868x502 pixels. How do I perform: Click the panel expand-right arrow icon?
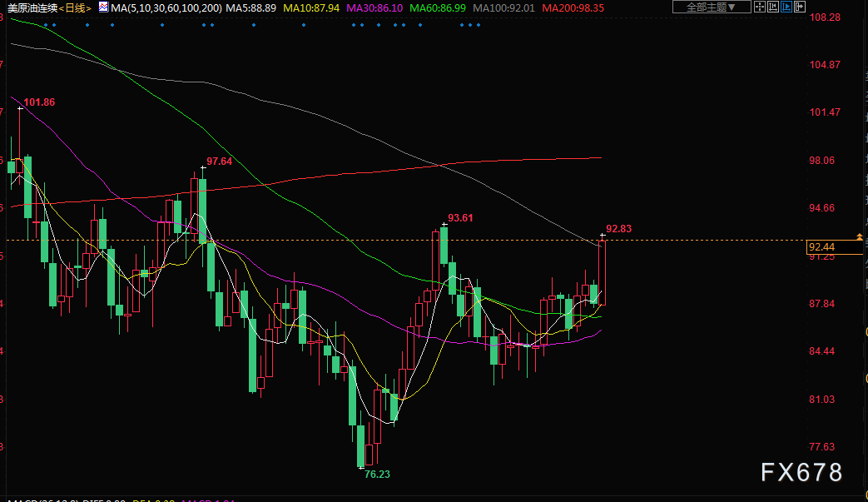click(x=800, y=7)
